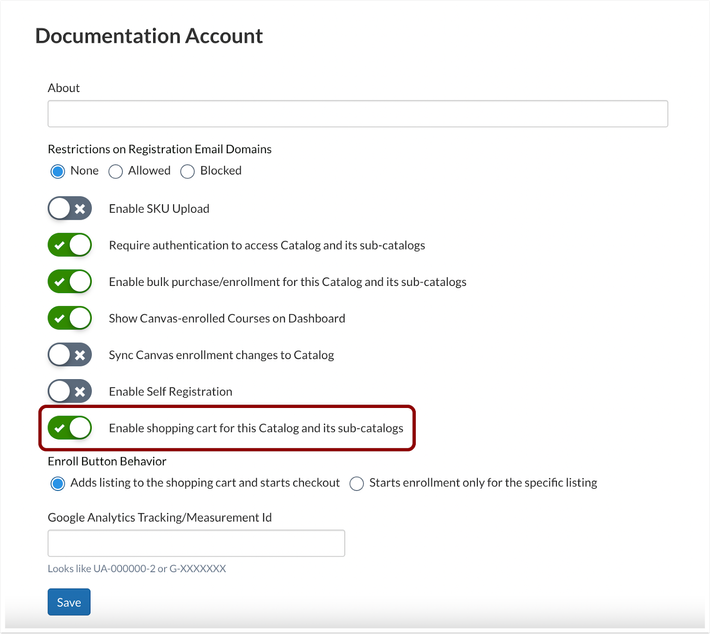
Task: Toggle Show Canvas-enrolled Courses on Dashboard switch
Action: point(70,318)
